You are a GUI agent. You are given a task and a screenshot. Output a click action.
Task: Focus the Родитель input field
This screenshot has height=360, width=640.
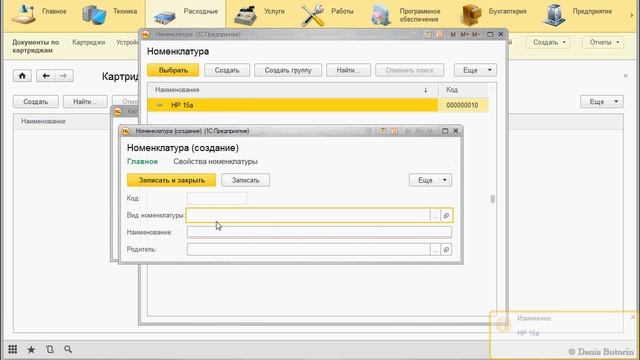(308, 249)
